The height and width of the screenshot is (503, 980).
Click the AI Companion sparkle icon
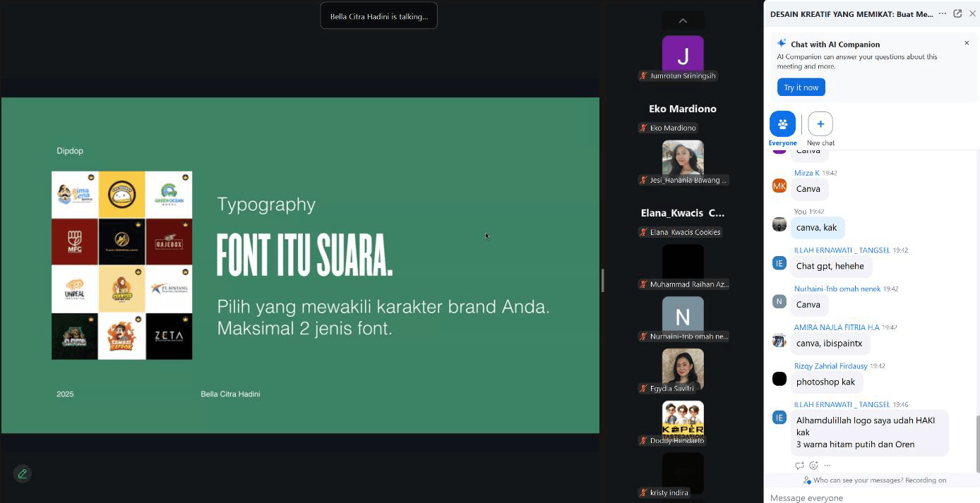[x=782, y=42]
